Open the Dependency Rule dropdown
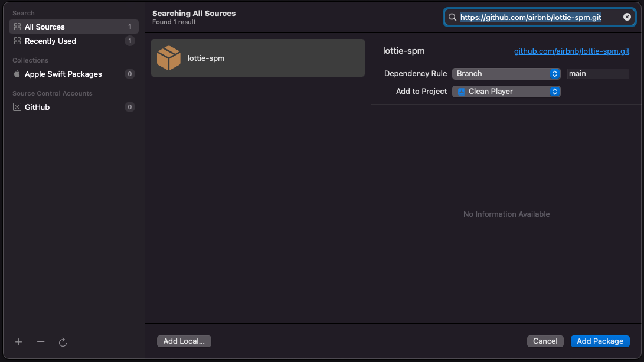Screen dimensions: 644x362 [506, 74]
